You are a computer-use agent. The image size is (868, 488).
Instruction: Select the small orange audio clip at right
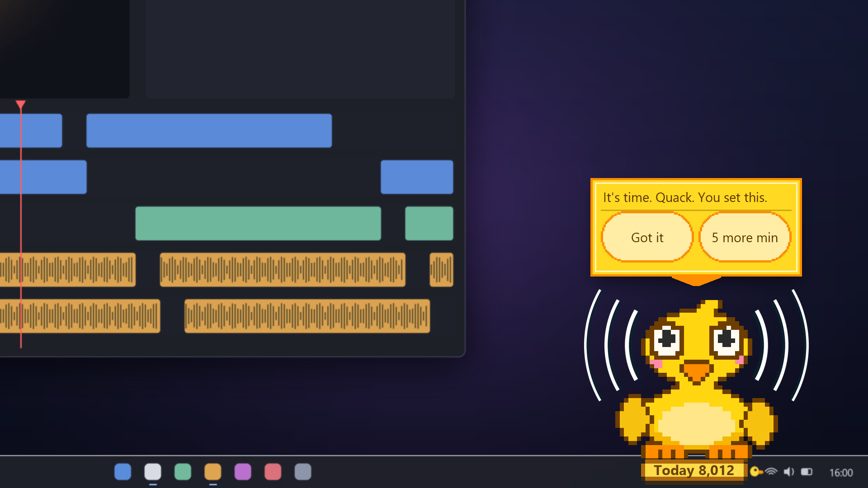pyautogui.click(x=441, y=270)
